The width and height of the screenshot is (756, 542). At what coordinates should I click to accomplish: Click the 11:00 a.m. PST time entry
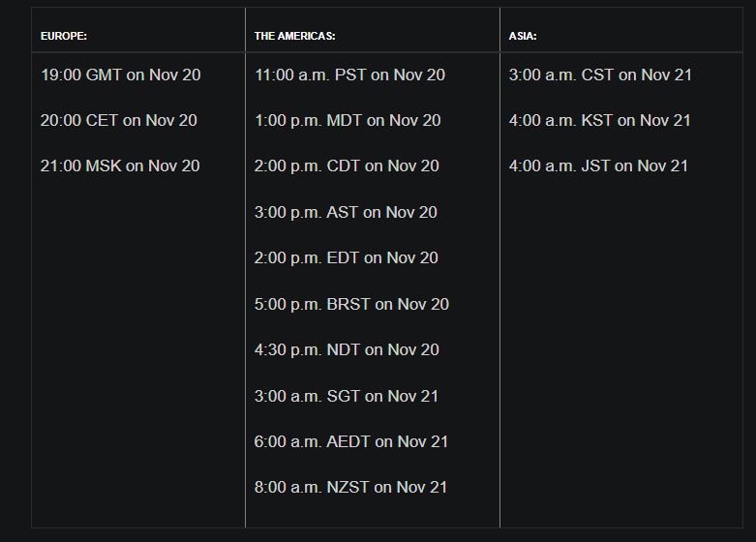(350, 75)
